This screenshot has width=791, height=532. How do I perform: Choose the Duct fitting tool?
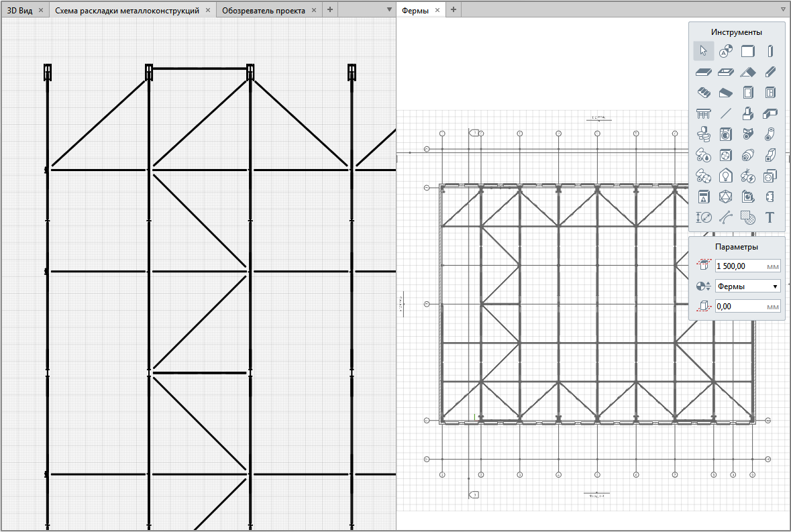point(770,155)
